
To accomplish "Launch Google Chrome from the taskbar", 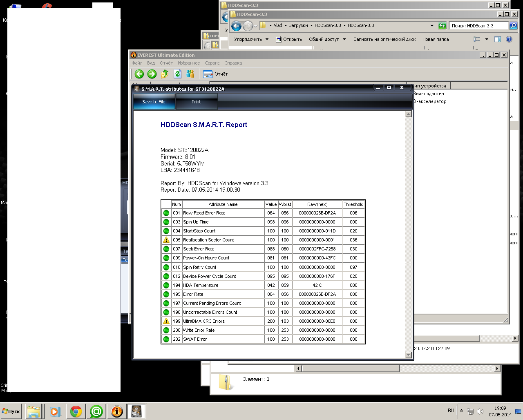I will (76, 411).
